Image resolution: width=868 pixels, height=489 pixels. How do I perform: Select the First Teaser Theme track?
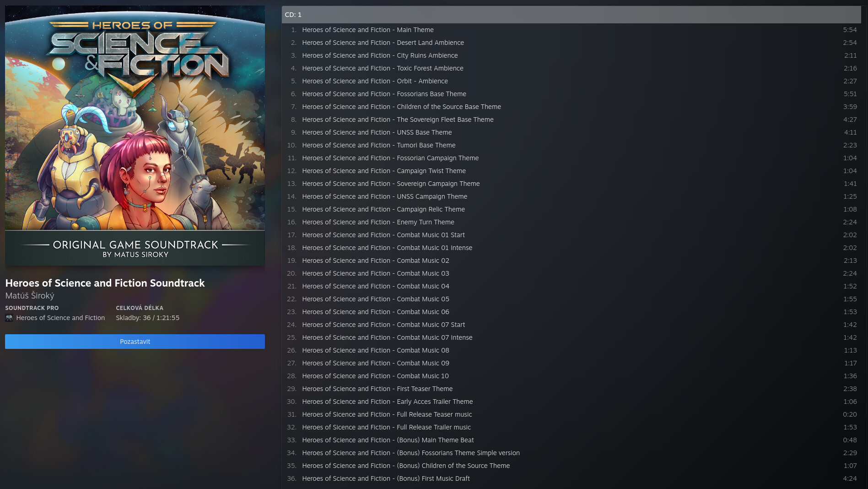pyautogui.click(x=377, y=389)
